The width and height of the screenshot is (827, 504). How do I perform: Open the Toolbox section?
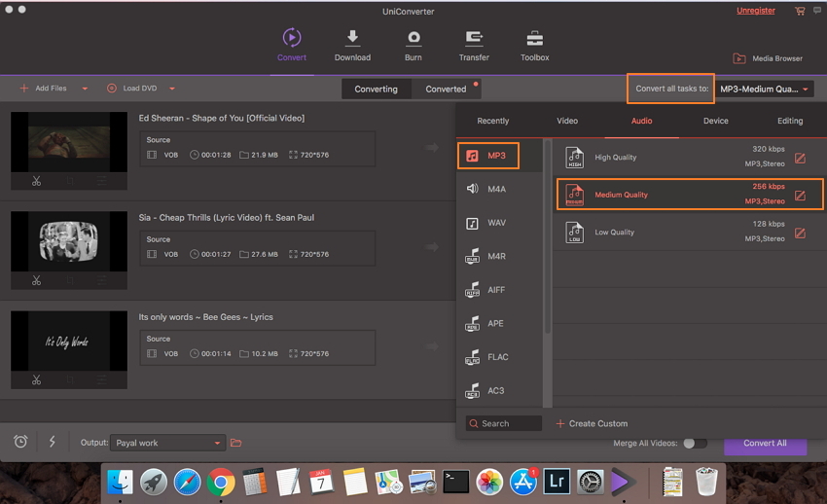(x=535, y=46)
